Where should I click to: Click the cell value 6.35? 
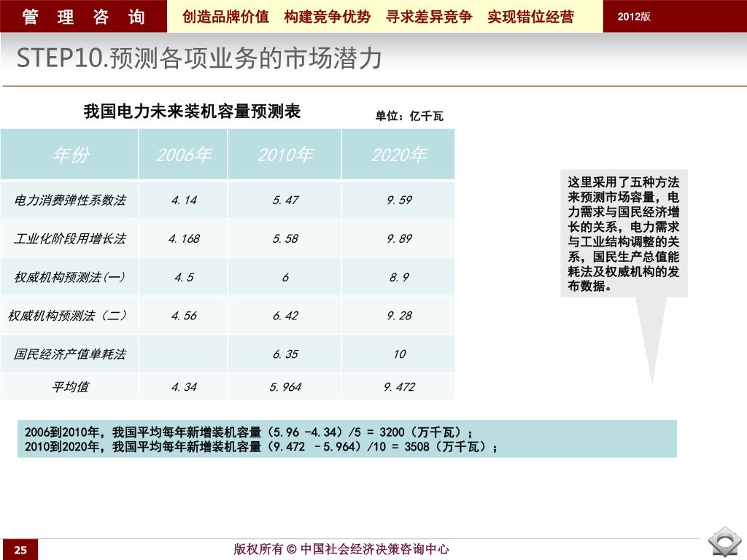pos(285,354)
